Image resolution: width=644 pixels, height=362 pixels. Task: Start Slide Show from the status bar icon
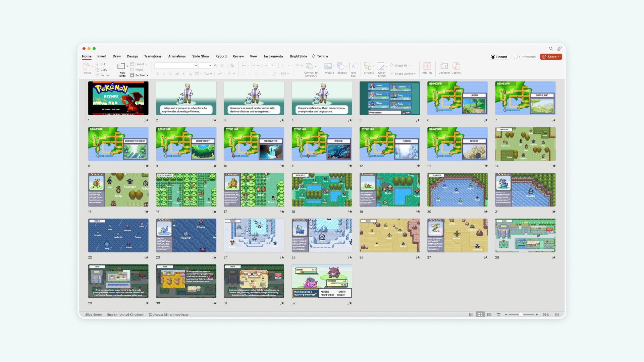coord(498,315)
